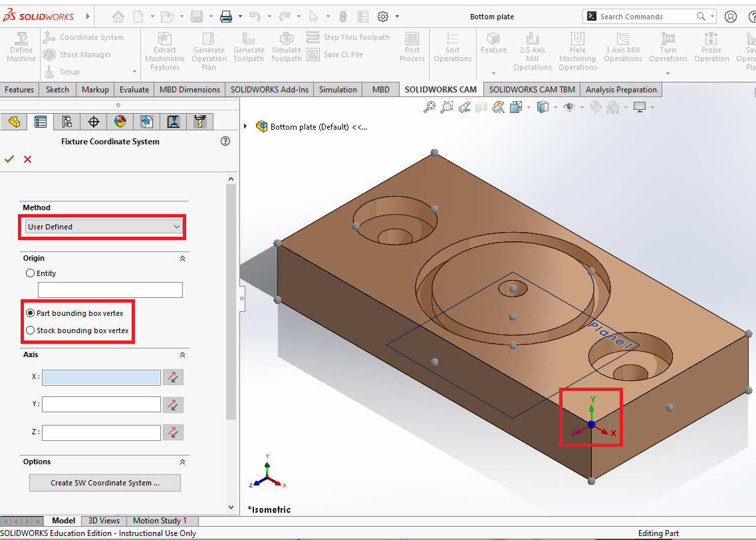
Task: Click Probe Operation icon
Action: tap(711, 47)
